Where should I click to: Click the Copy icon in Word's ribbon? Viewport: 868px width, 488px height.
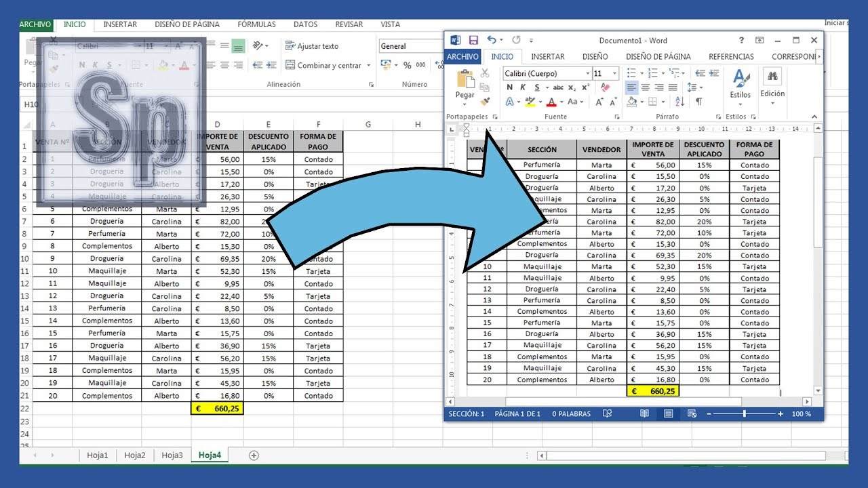coord(485,87)
